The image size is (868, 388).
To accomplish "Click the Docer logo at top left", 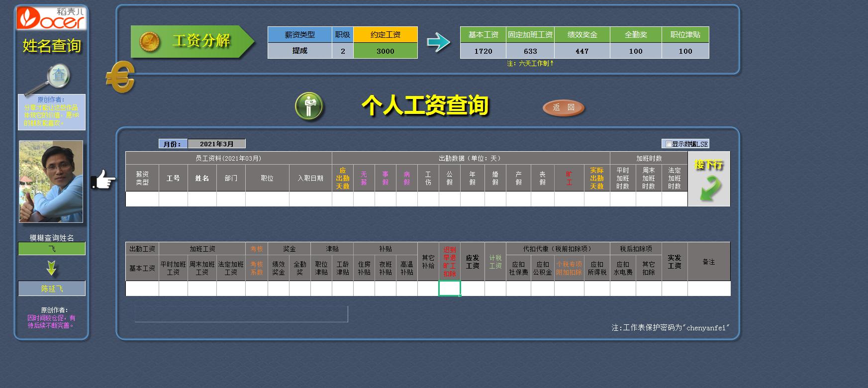I will pyautogui.click(x=51, y=18).
